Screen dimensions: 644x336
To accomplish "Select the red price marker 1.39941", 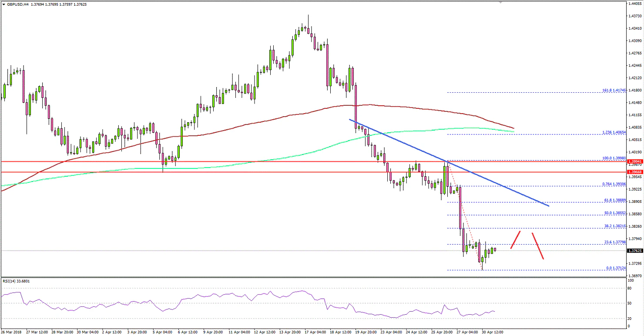I will pos(634,161).
